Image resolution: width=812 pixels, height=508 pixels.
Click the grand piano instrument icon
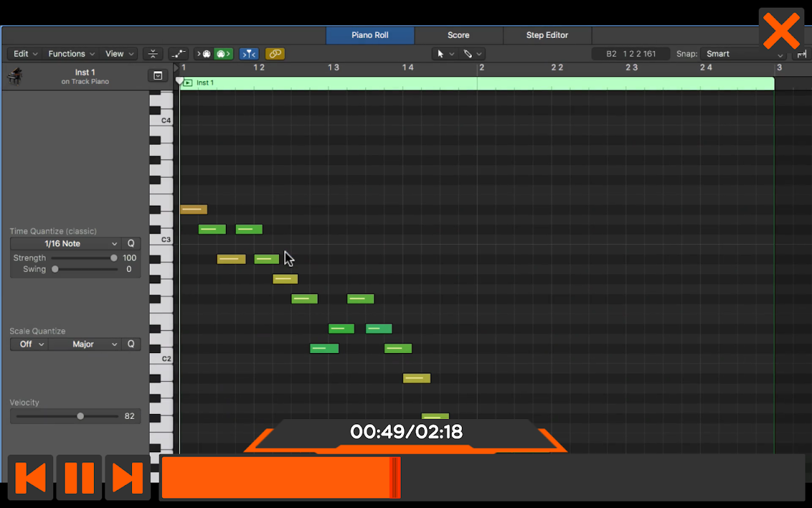click(x=15, y=76)
